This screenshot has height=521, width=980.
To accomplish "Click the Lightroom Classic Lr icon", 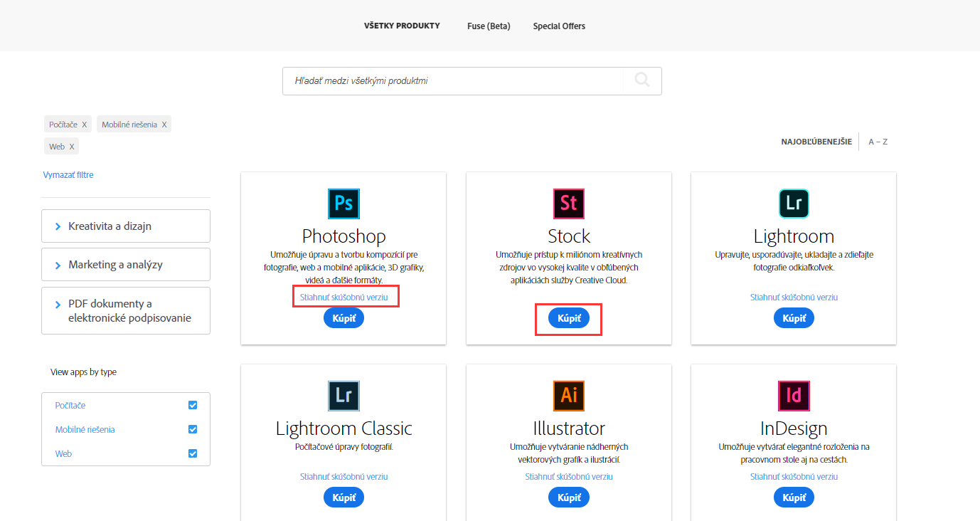I will pos(343,396).
